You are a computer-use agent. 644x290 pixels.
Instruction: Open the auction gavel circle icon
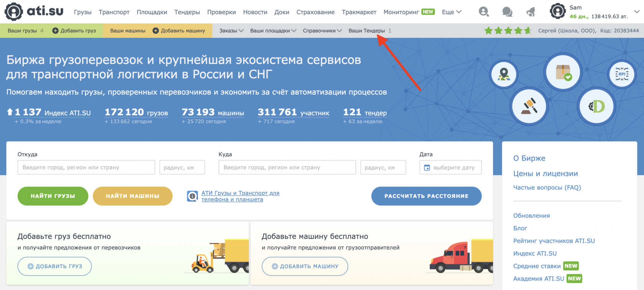[x=529, y=106]
